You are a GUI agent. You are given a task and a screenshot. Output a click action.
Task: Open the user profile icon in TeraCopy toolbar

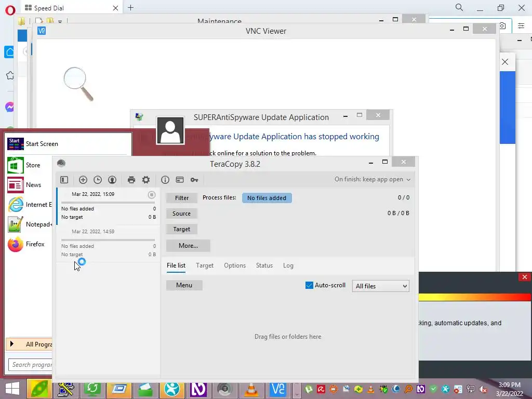112,180
